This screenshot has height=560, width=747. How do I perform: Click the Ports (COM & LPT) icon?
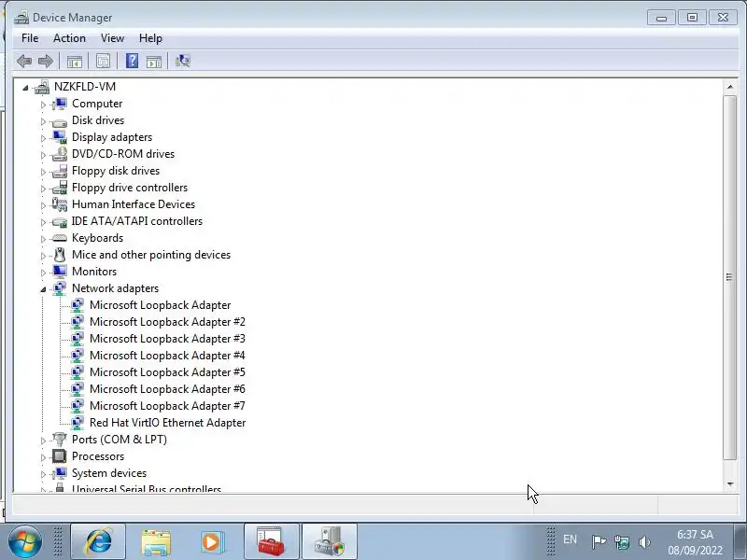coord(60,439)
